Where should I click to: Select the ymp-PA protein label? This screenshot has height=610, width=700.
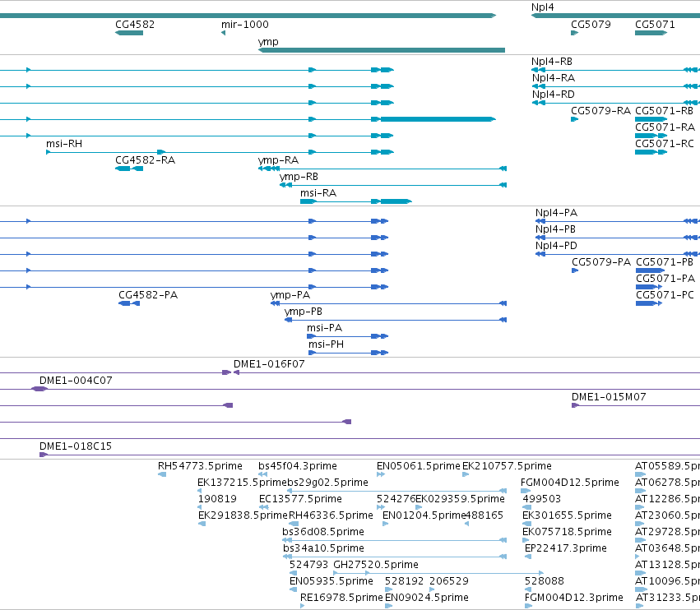pos(290,295)
